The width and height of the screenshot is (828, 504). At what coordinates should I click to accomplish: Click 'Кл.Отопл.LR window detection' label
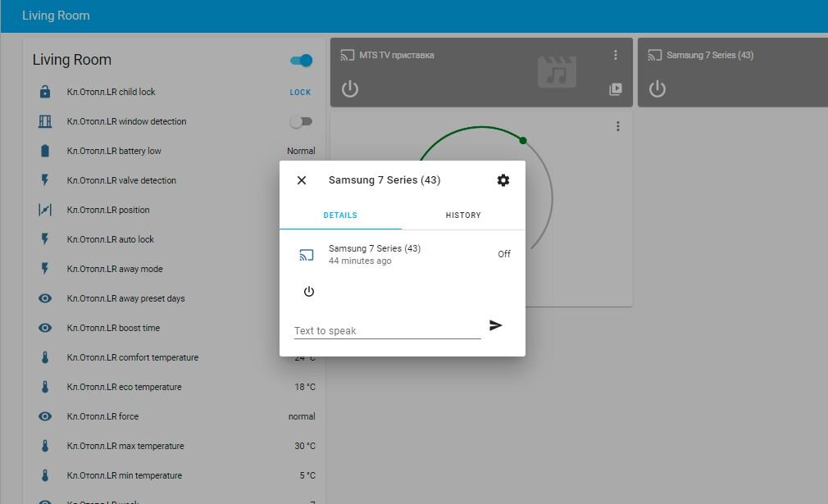[x=126, y=121]
